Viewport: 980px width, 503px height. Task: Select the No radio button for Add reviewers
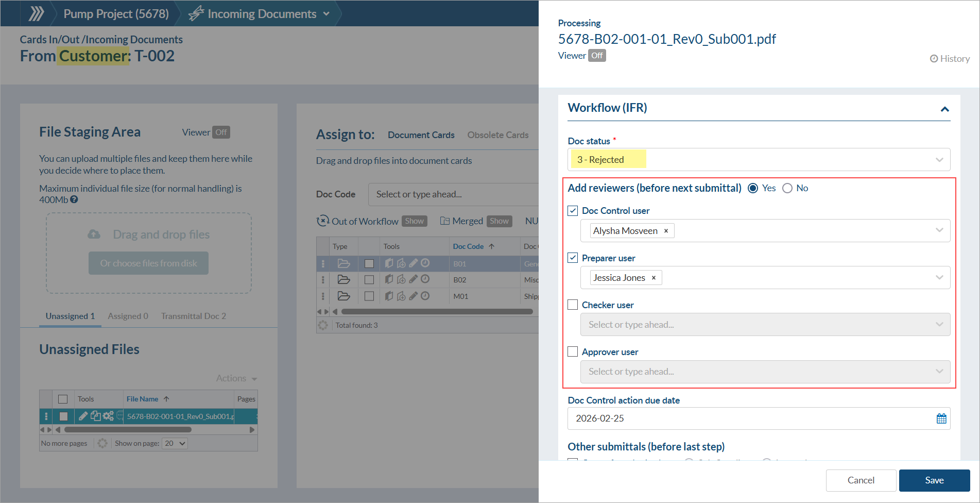click(x=787, y=188)
